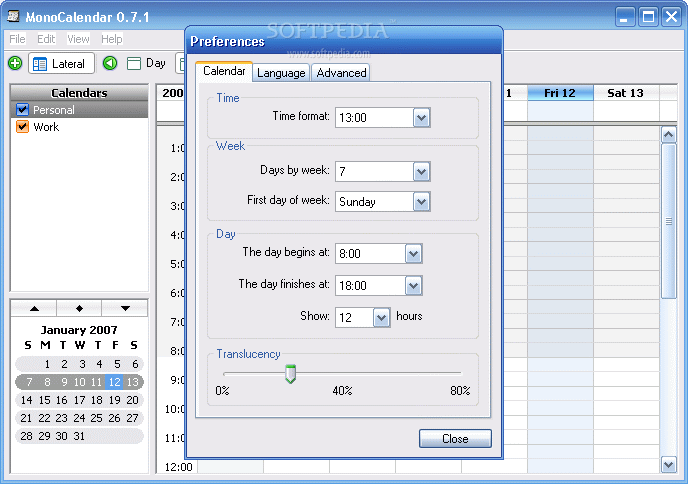The height and width of the screenshot is (484, 688).
Task: Click the January 2007 month title
Action: [x=79, y=330]
